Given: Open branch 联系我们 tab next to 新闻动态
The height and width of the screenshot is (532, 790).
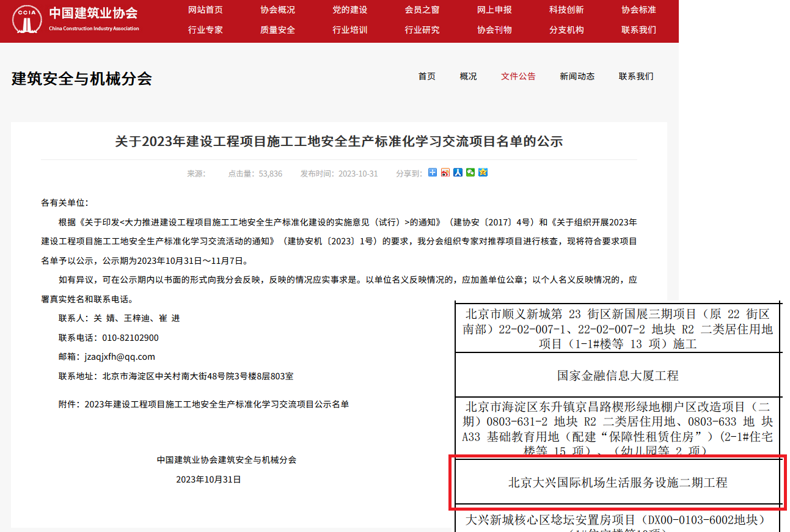Looking at the screenshot, I should coord(636,76).
